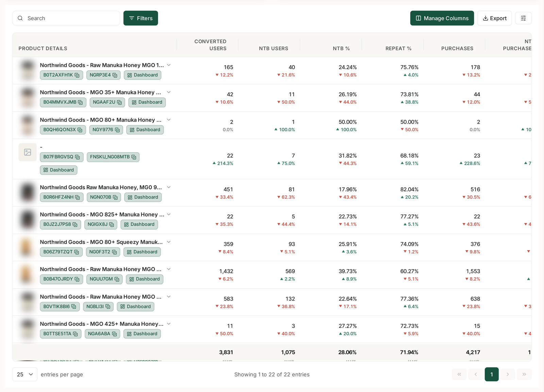Copy SKU NGN070B to clipboard
Screen dimensions: 544x392
coord(115,197)
